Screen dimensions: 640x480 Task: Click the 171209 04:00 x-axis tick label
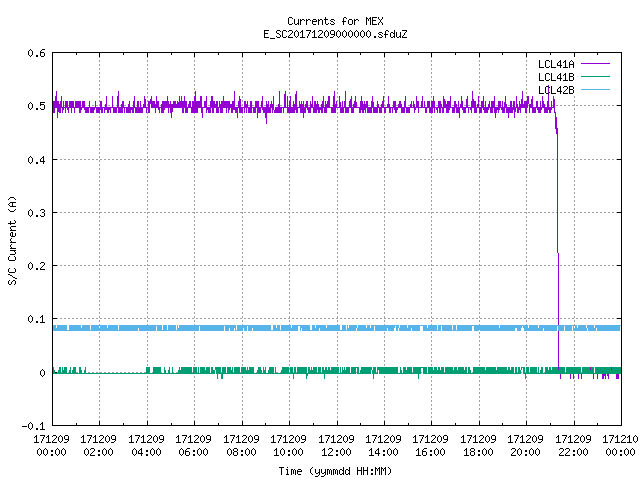point(146,446)
